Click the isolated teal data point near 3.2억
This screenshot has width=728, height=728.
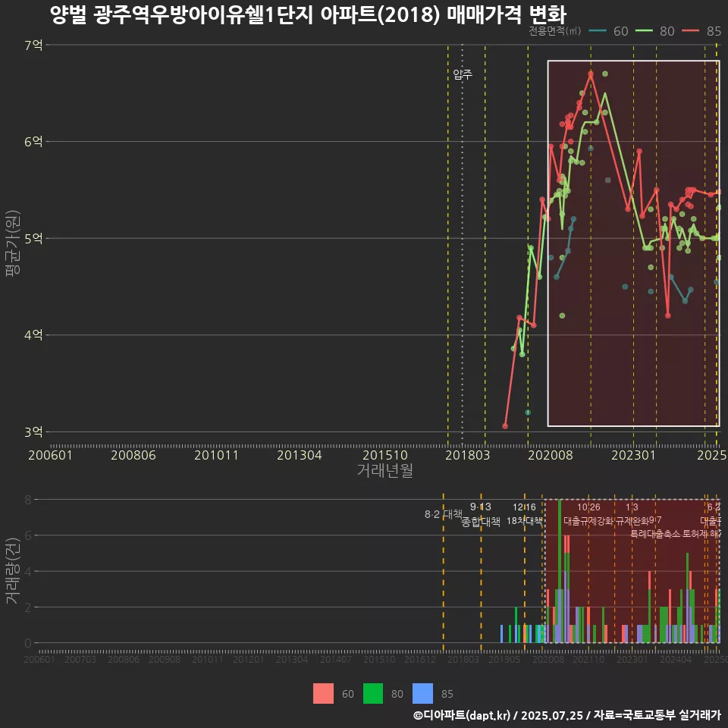(x=528, y=413)
